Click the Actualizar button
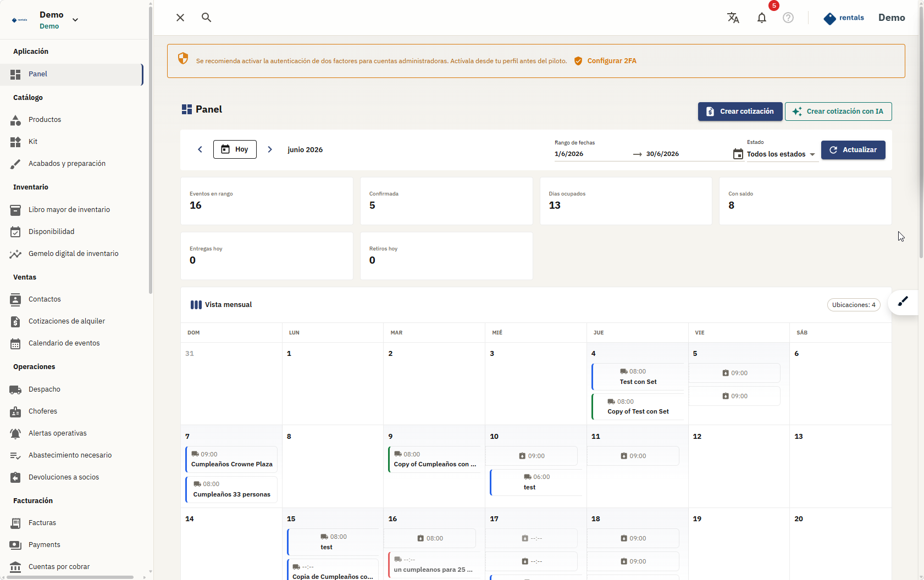 tap(853, 150)
